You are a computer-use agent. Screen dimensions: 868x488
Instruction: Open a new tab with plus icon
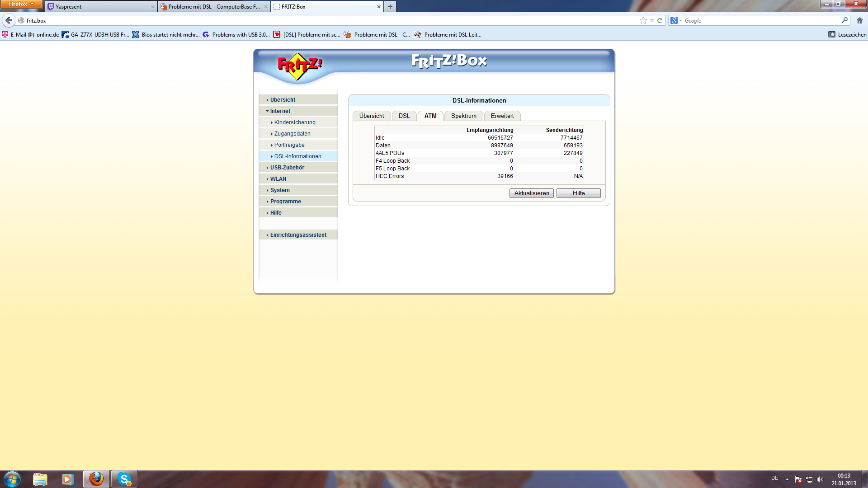390,7
